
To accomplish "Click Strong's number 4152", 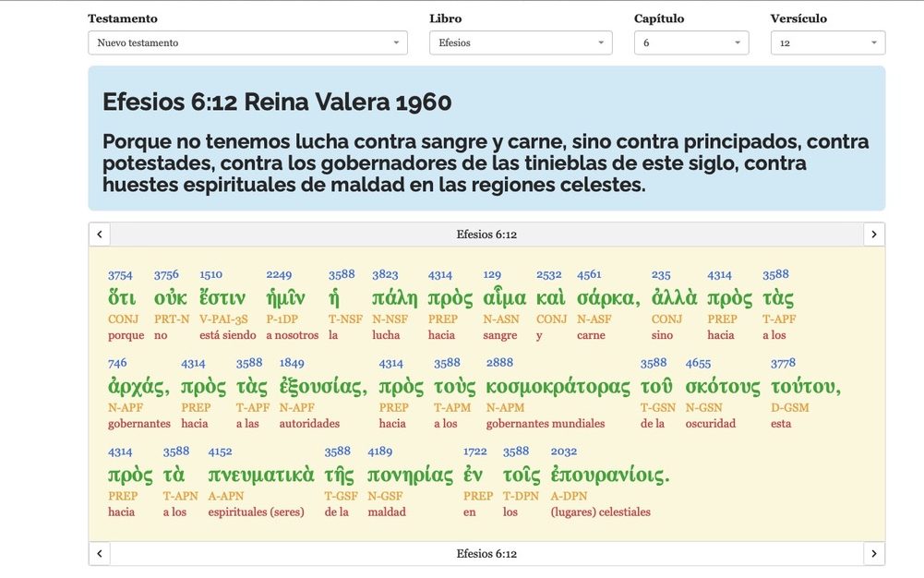I will pyautogui.click(x=220, y=452).
